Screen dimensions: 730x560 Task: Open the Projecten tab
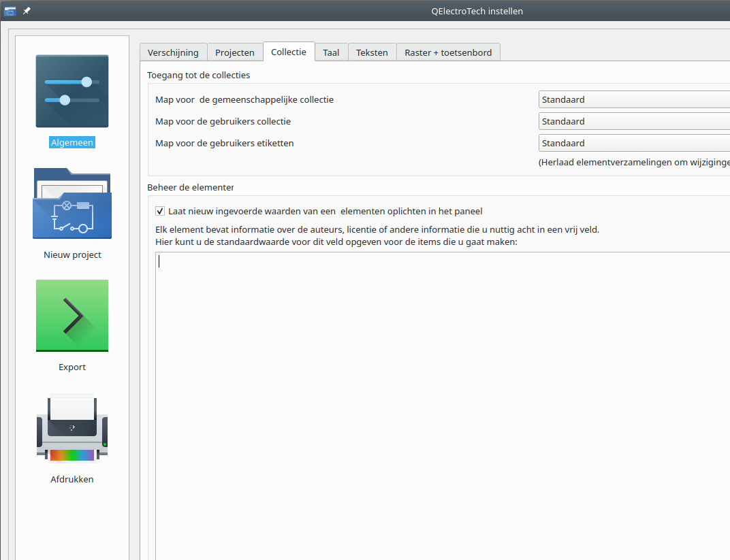(x=235, y=52)
